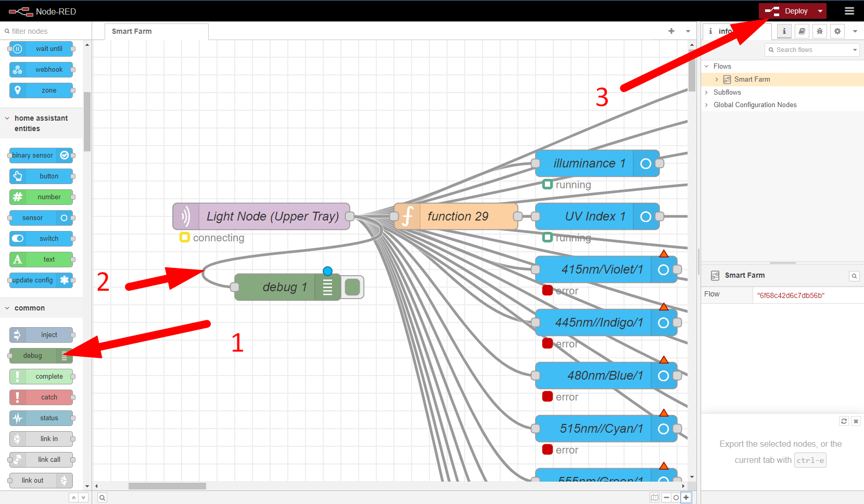Open the configuration nodes gear icon

(837, 31)
